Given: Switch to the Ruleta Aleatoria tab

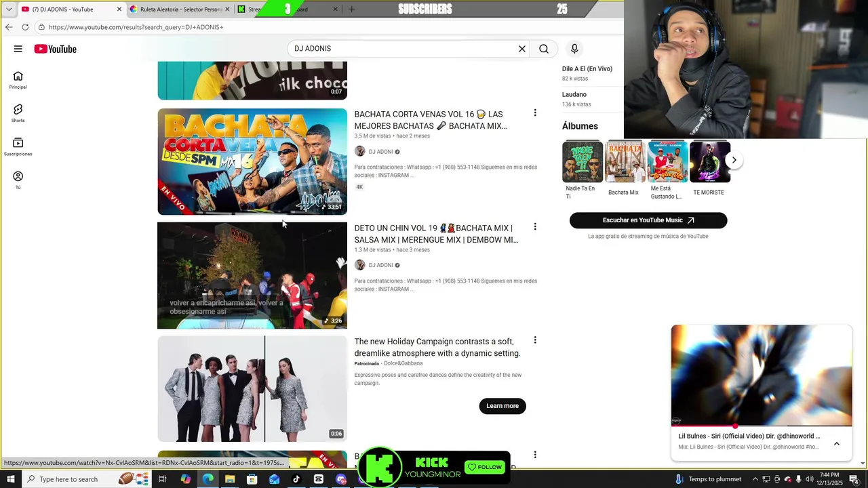Looking at the screenshot, I should coord(180,9).
